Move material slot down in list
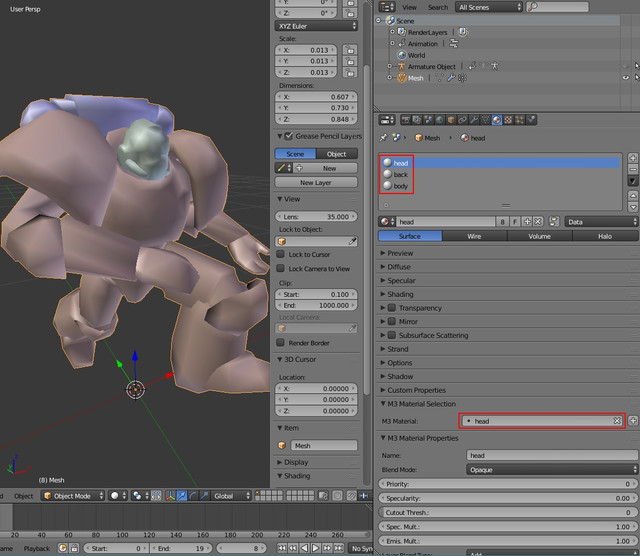This screenshot has height=556, width=640. click(x=633, y=207)
